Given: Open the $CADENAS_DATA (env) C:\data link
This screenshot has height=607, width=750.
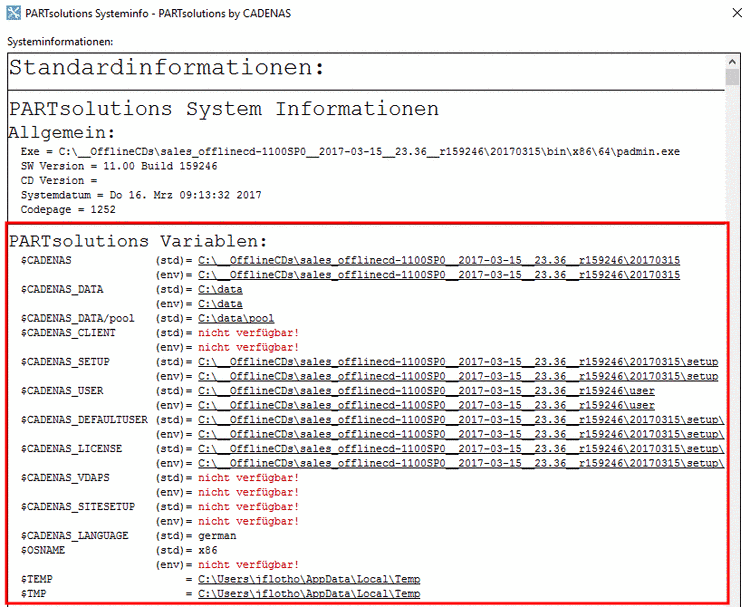Looking at the screenshot, I should [x=220, y=304].
